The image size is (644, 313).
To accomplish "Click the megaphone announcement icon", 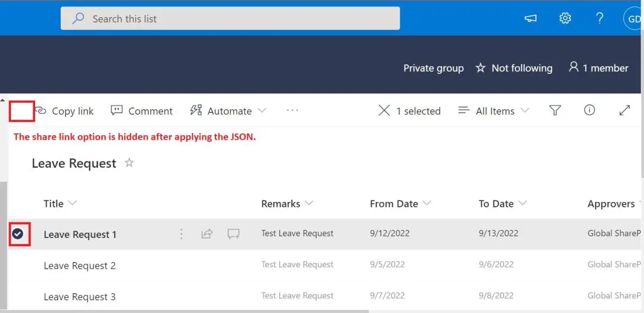I will (530, 18).
